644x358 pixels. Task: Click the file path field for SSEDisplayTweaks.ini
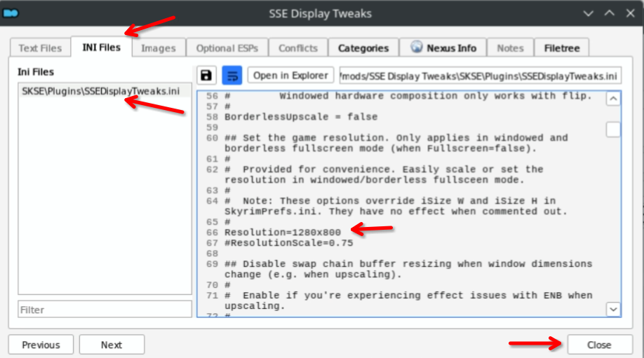coord(480,76)
